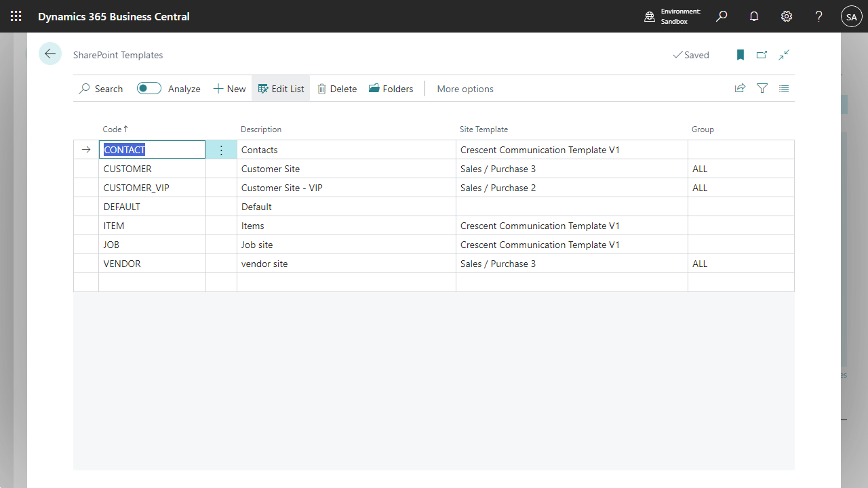The height and width of the screenshot is (488, 868).
Task: Open the Settings gear menu
Action: click(x=787, y=16)
